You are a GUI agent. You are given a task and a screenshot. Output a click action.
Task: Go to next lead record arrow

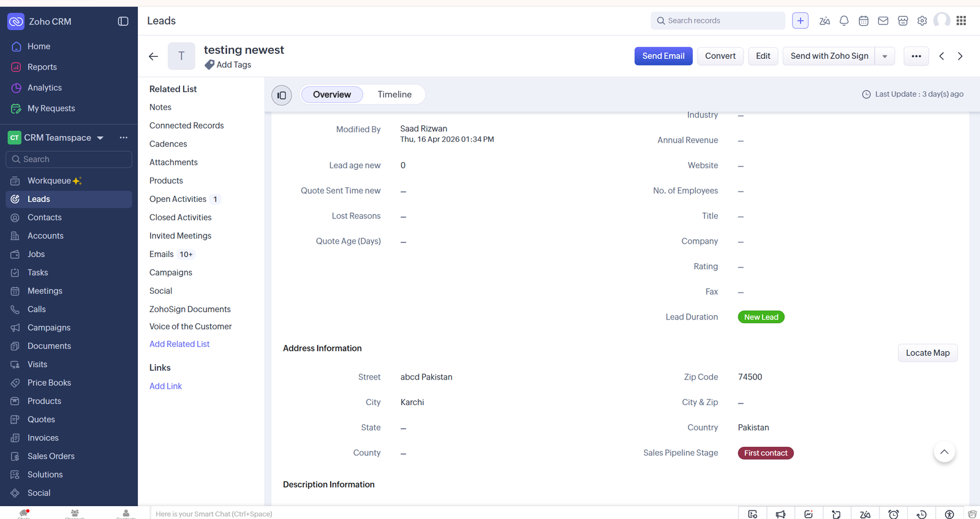pos(960,56)
